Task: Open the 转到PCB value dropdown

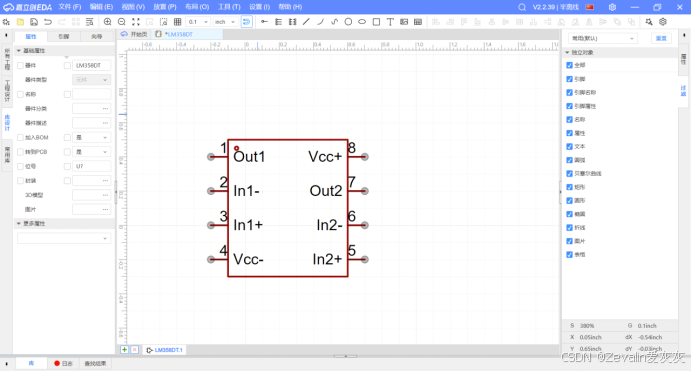Action: (91, 152)
